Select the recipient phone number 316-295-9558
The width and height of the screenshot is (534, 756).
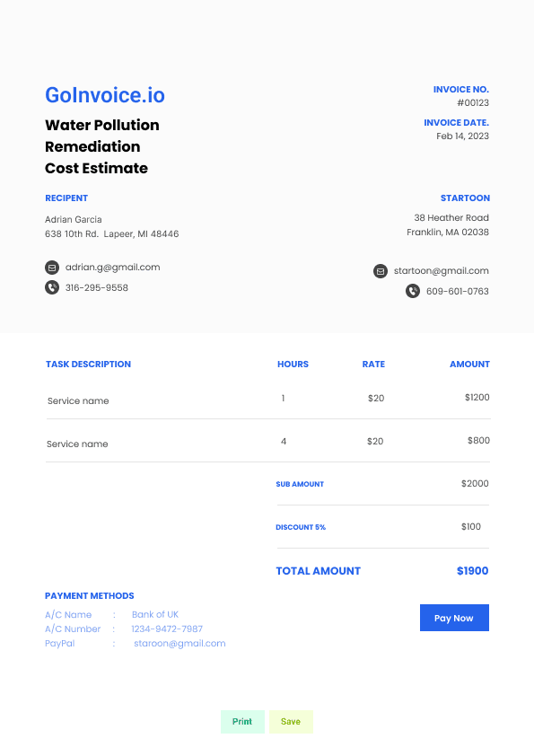click(96, 288)
